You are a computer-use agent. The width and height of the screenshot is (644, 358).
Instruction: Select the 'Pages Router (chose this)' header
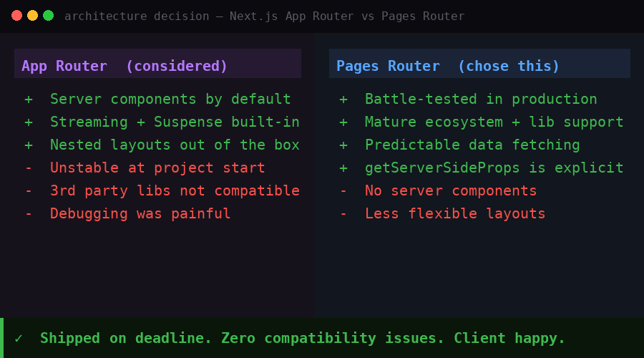479,64
